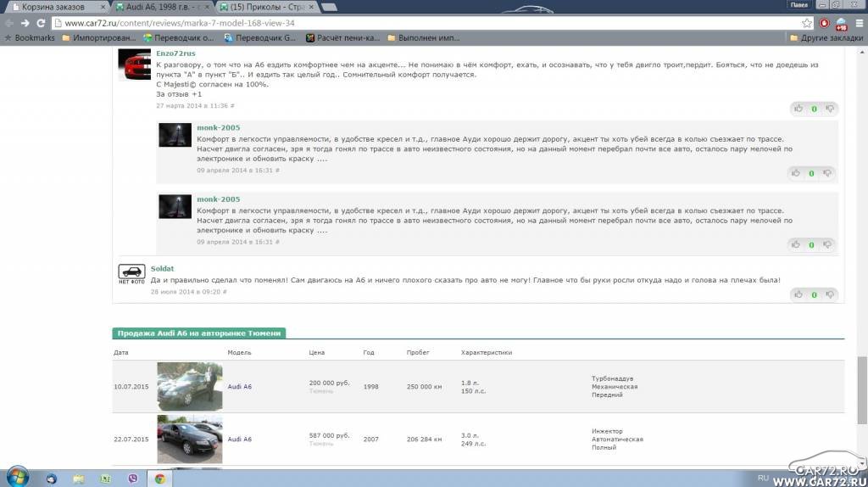Image resolution: width=868 pixels, height=487 pixels.
Task: Open Enzo72rus user profile link
Action: coord(175,53)
